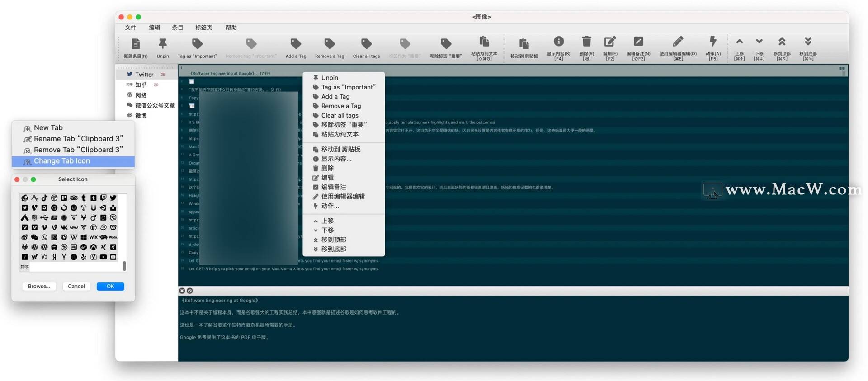
Task: Select the 网络 tab in sidebar
Action: (146, 95)
